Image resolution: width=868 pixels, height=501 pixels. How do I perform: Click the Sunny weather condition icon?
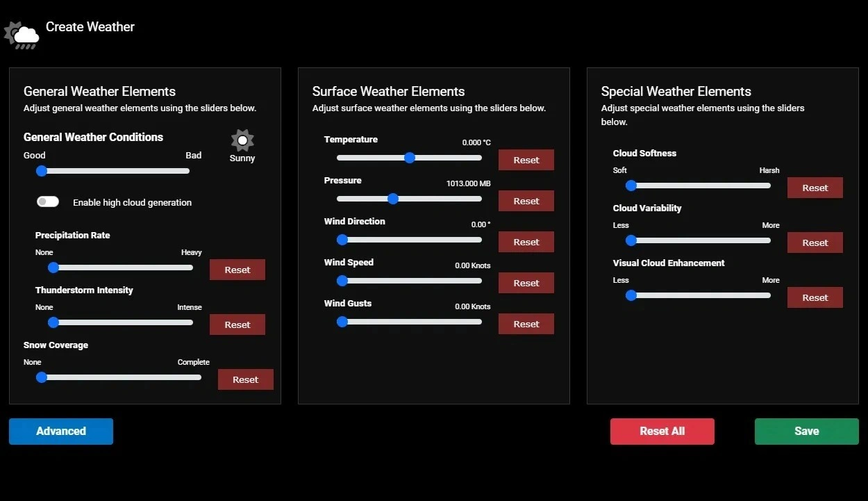242,140
